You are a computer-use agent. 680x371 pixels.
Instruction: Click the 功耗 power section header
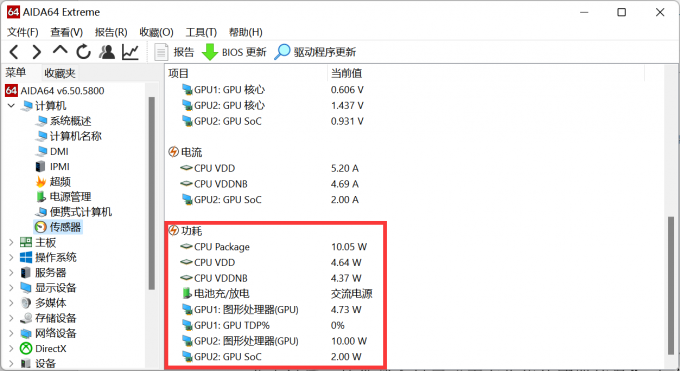(x=186, y=231)
